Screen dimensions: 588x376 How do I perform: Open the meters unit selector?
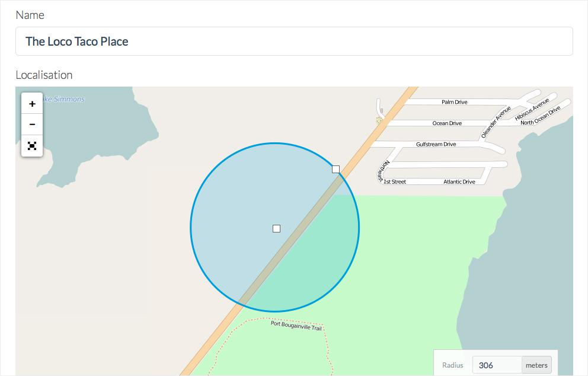pos(536,365)
